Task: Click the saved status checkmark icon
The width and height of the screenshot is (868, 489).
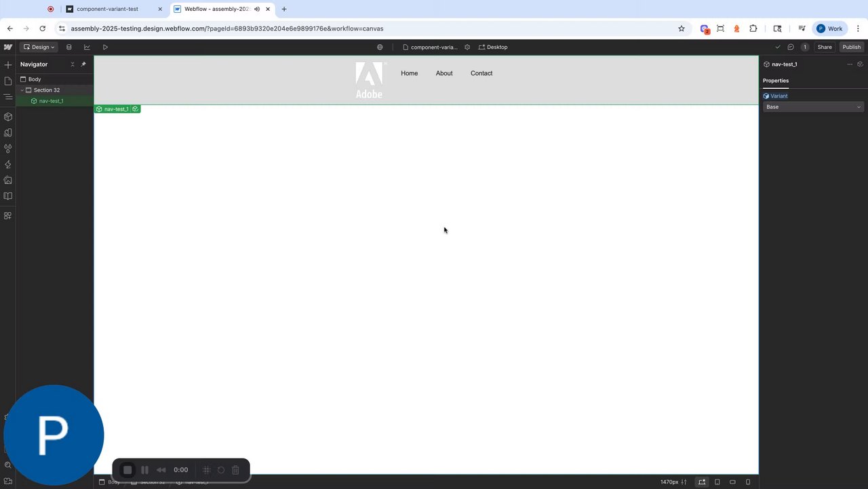Action: pyautogui.click(x=778, y=47)
